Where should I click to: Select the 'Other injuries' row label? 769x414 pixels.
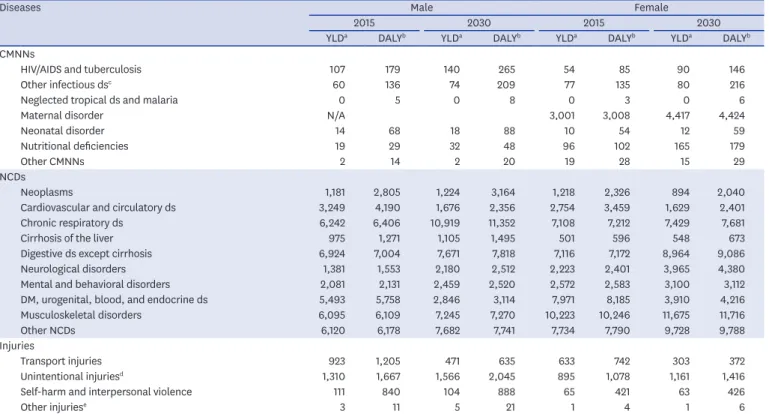click(53, 407)
